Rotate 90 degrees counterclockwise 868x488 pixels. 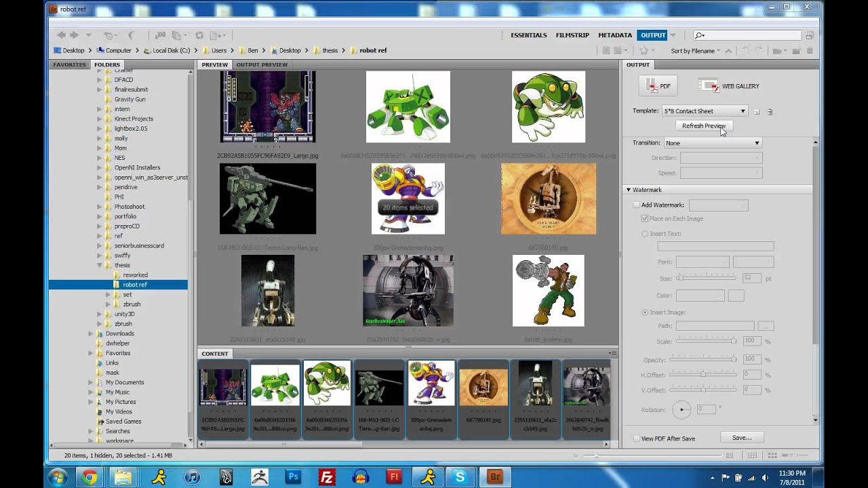point(746,51)
